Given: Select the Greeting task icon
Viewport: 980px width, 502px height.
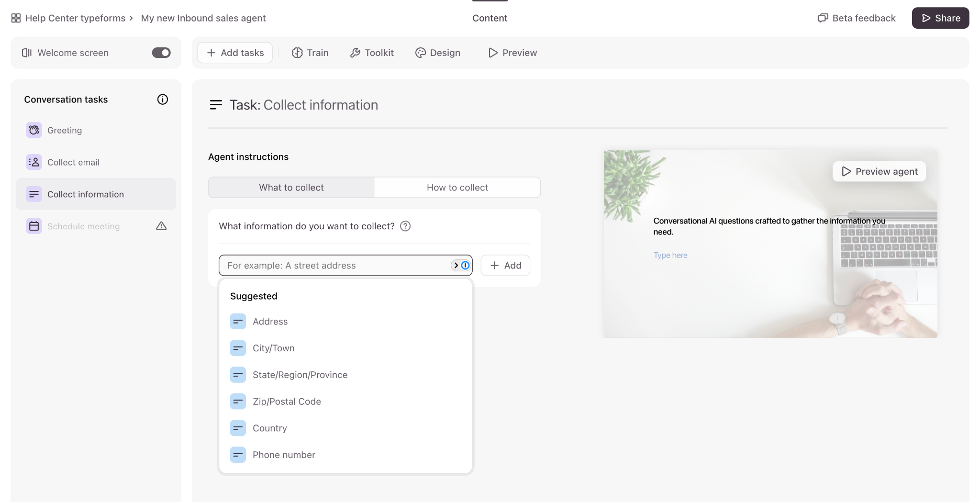Looking at the screenshot, I should pyautogui.click(x=34, y=130).
